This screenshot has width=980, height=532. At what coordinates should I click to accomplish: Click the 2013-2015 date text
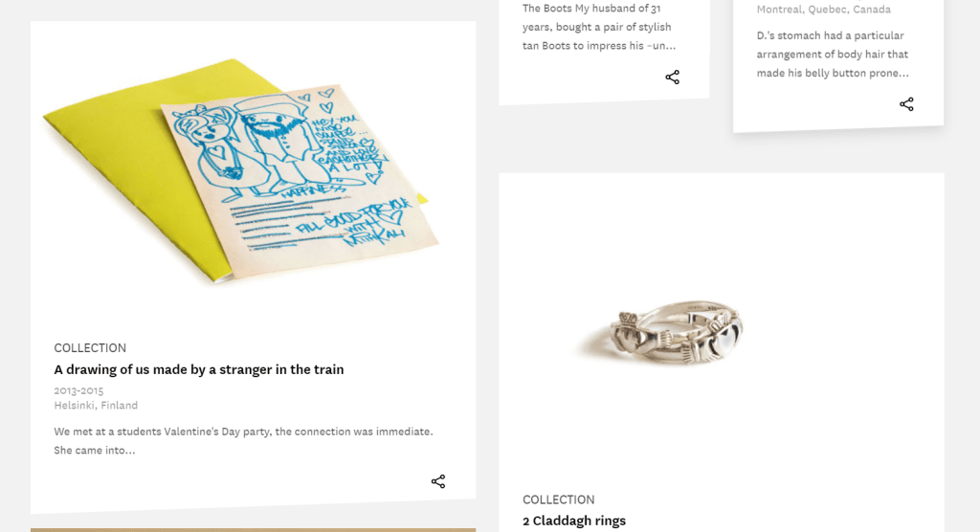point(78,390)
